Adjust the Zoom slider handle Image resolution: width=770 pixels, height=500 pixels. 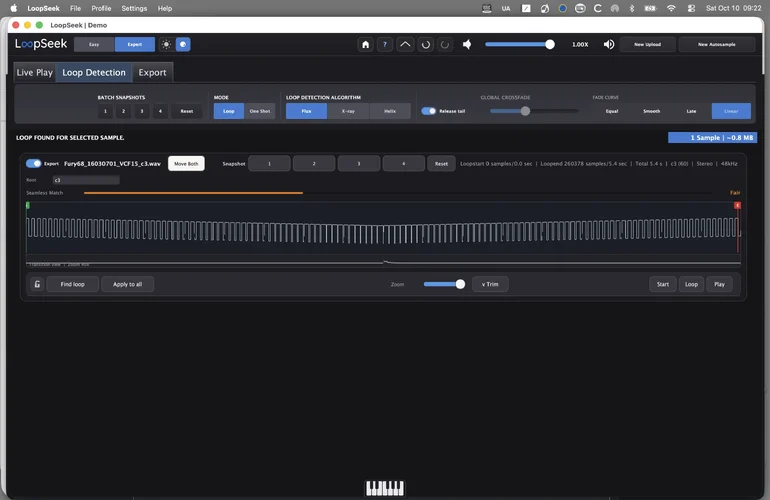(x=460, y=284)
